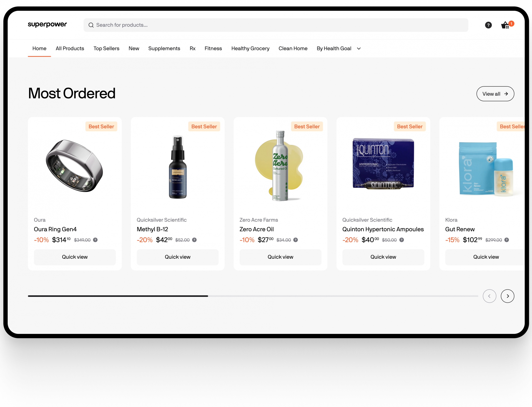This screenshot has width=532, height=407.
Task: Open the Quinton box product image
Action: tap(383, 164)
